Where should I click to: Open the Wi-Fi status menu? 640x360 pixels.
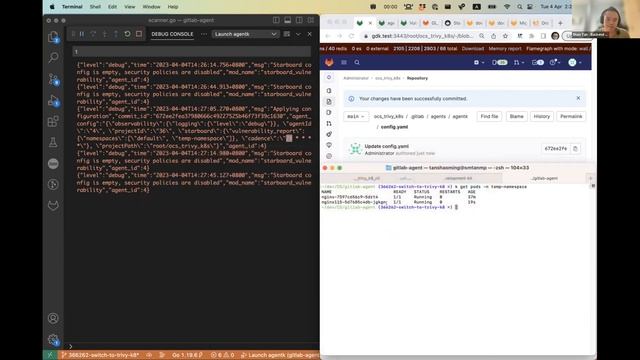tap(507, 7)
